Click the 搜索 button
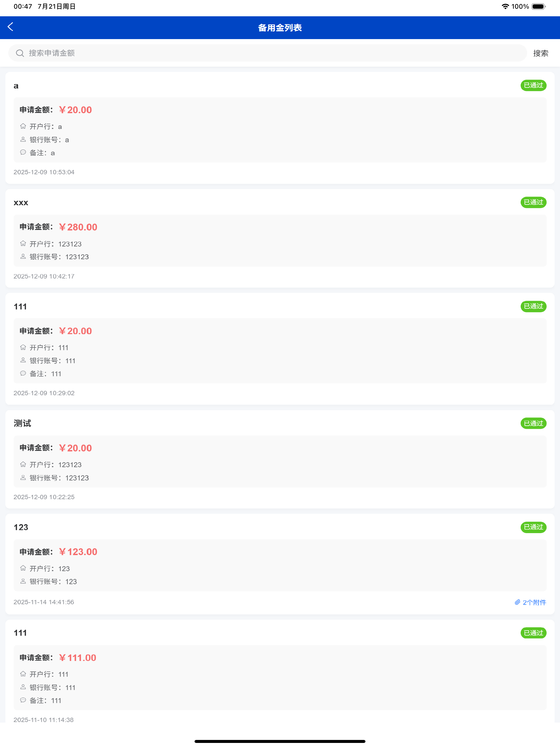The height and width of the screenshot is (747, 560). [x=541, y=53]
